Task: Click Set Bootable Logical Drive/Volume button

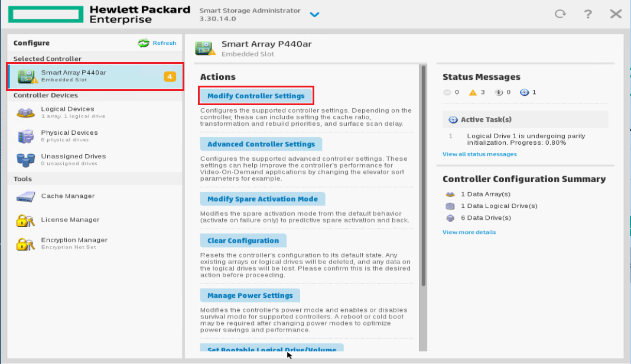Action: [x=272, y=348]
